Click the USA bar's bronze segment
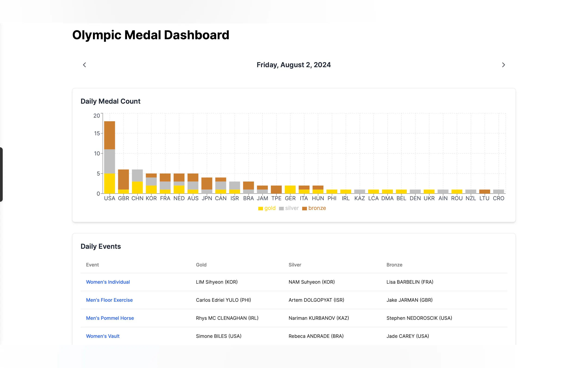This screenshot has width=588, height=368. (109, 135)
